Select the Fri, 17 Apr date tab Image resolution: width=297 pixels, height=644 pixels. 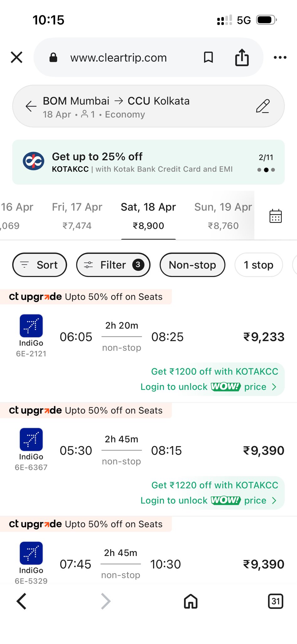click(x=77, y=216)
